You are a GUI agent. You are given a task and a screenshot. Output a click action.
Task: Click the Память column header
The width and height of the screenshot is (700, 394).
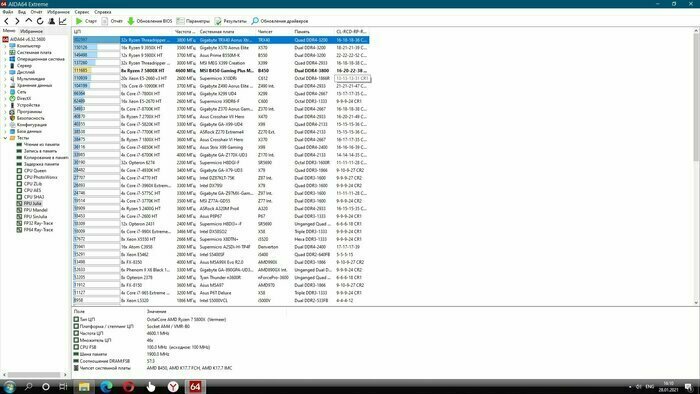302,32
